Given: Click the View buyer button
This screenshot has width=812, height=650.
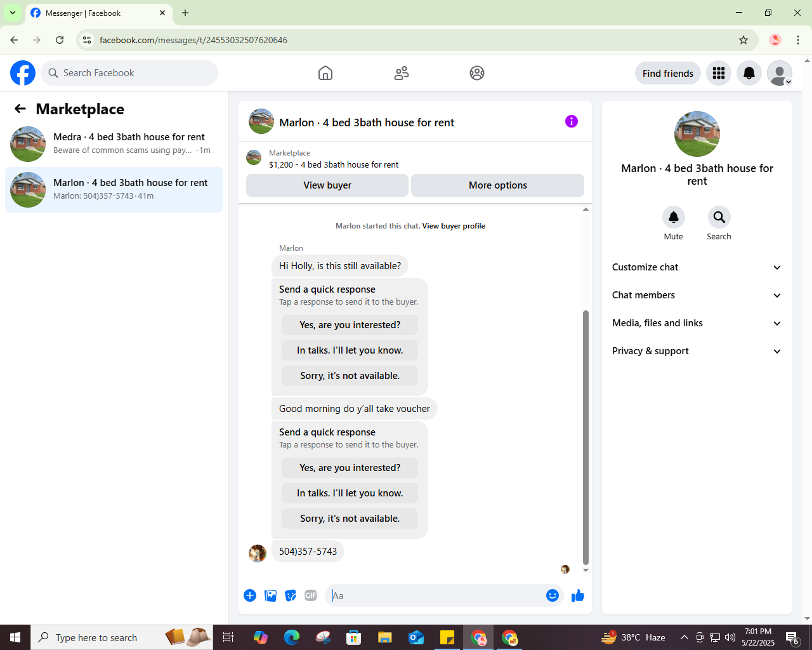Looking at the screenshot, I should 327,185.
